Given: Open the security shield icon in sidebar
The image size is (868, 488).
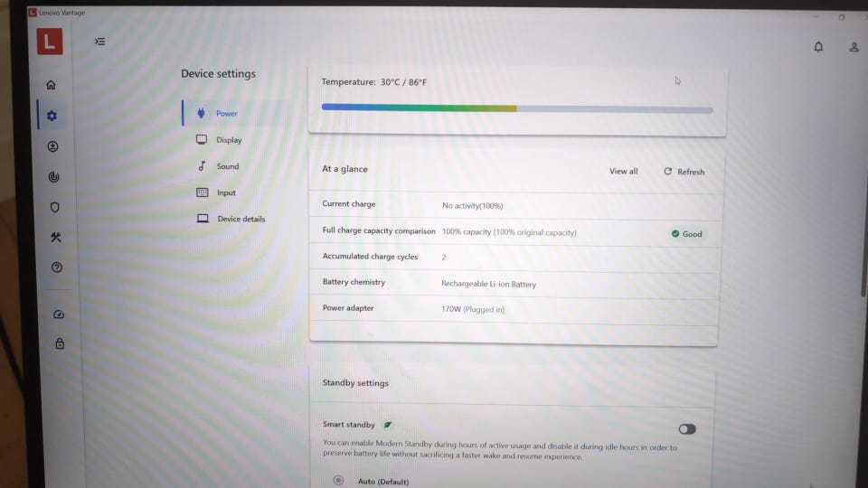Looking at the screenshot, I should coord(55,208).
